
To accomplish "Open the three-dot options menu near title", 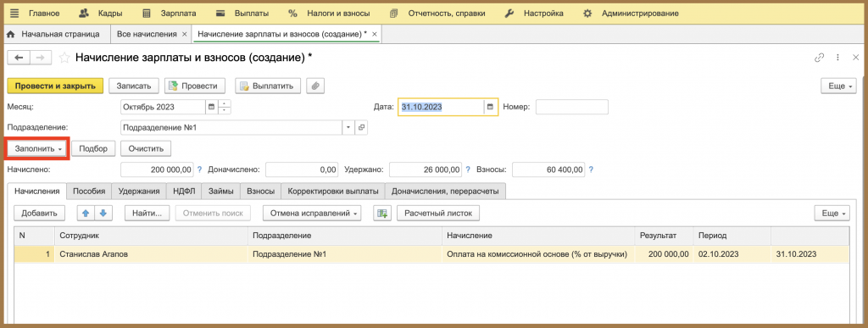I will point(837,58).
